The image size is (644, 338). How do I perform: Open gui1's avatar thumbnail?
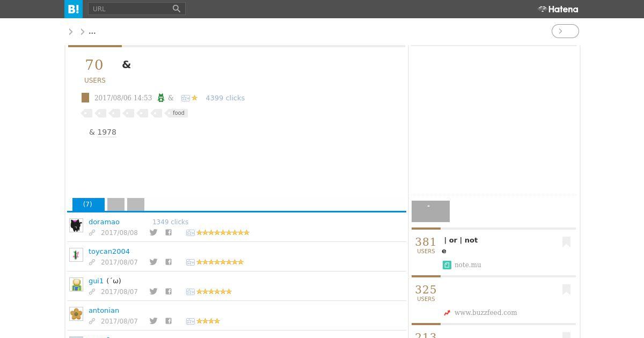click(x=76, y=284)
